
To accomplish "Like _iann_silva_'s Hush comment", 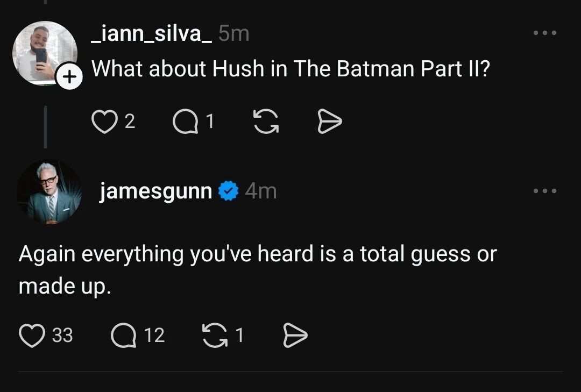I will (x=104, y=122).
